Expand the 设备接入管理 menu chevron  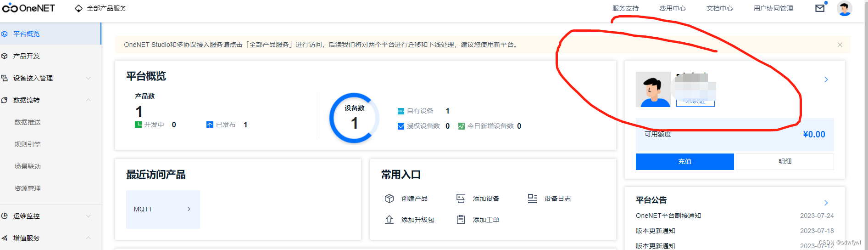[89, 78]
